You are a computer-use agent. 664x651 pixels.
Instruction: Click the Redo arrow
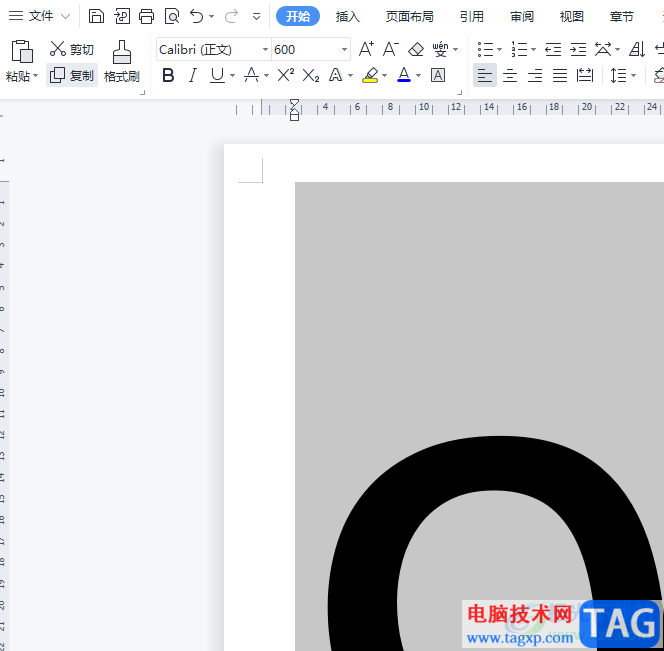pyautogui.click(x=231, y=17)
